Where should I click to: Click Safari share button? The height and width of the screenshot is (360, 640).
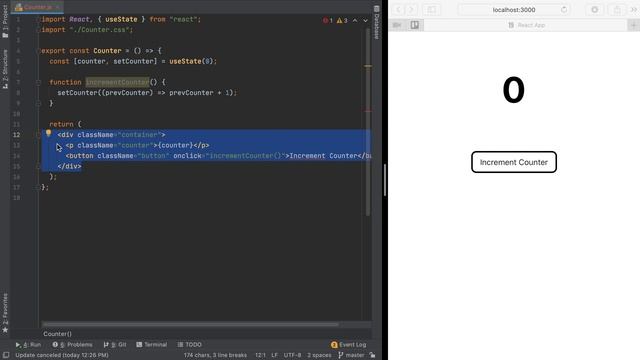[x=617, y=9]
